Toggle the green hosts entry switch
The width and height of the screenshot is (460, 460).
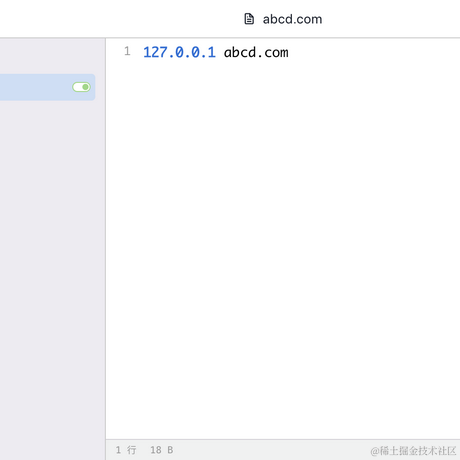tap(81, 87)
